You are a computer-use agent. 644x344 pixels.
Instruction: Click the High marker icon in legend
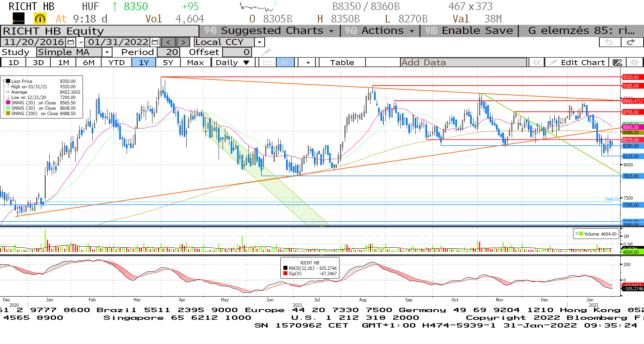[x=8, y=87]
